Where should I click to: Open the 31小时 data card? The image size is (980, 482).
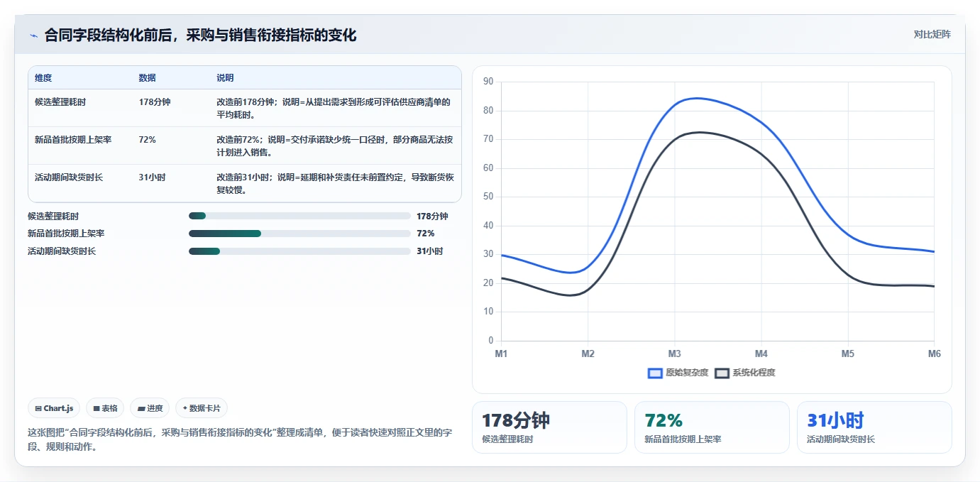point(874,427)
